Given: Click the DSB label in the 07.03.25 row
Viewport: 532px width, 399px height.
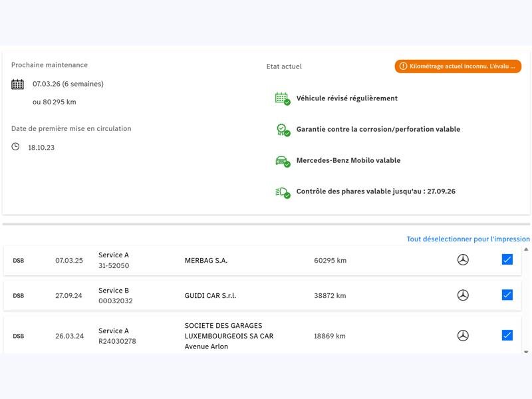Looking at the screenshot, I should pyautogui.click(x=19, y=261).
